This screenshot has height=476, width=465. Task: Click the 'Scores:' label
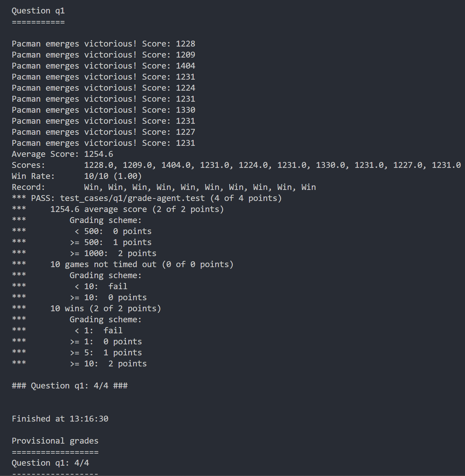coord(28,165)
